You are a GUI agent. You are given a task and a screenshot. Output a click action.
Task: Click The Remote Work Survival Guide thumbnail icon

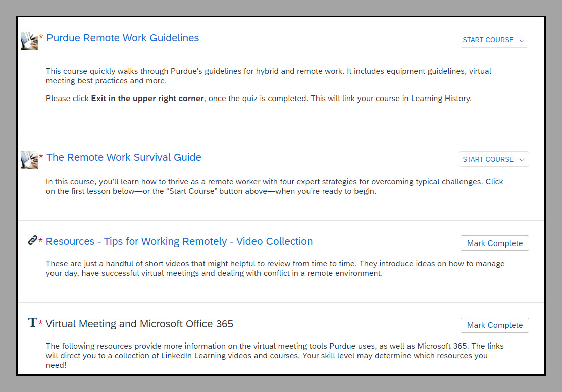click(x=29, y=160)
